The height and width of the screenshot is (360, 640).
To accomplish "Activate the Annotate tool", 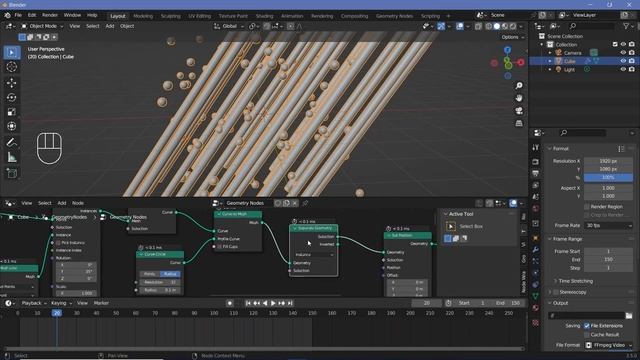I will point(11,142).
